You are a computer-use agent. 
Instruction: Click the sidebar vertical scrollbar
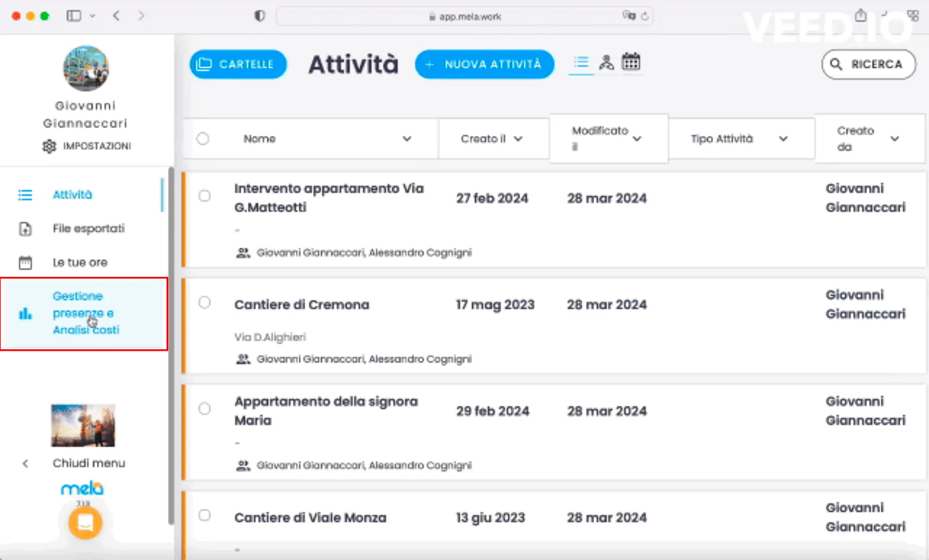(x=171, y=346)
